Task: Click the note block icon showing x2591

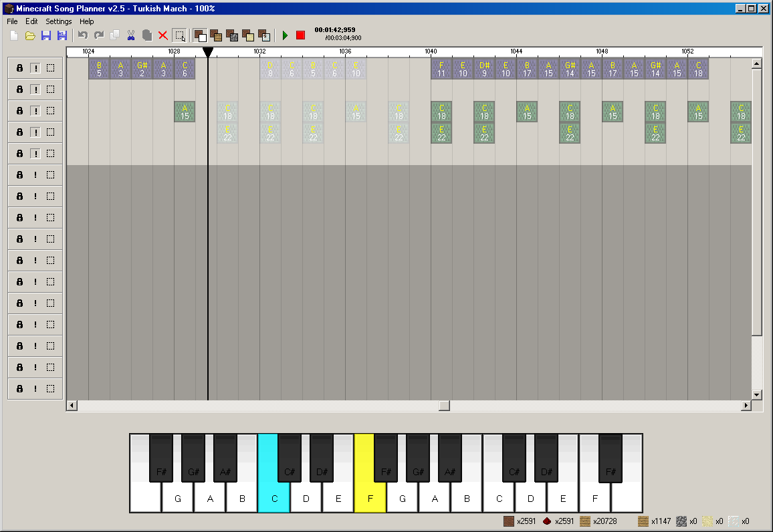Action: tap(509, 521)
